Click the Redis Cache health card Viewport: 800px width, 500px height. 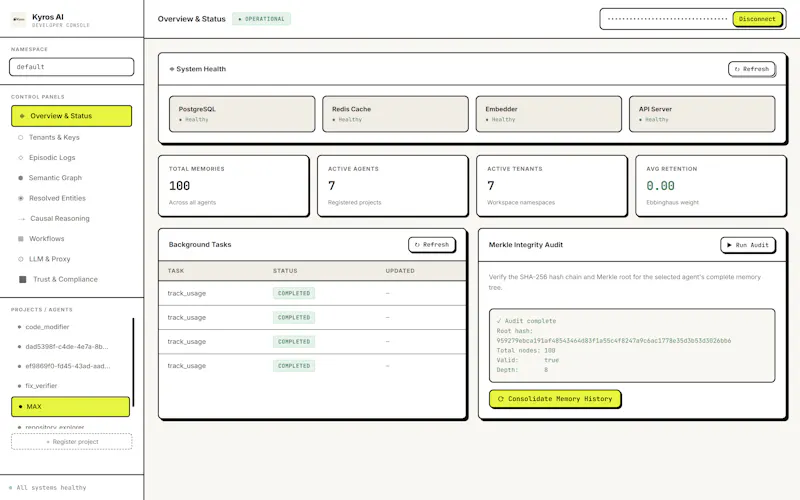[x=395, y=114]
